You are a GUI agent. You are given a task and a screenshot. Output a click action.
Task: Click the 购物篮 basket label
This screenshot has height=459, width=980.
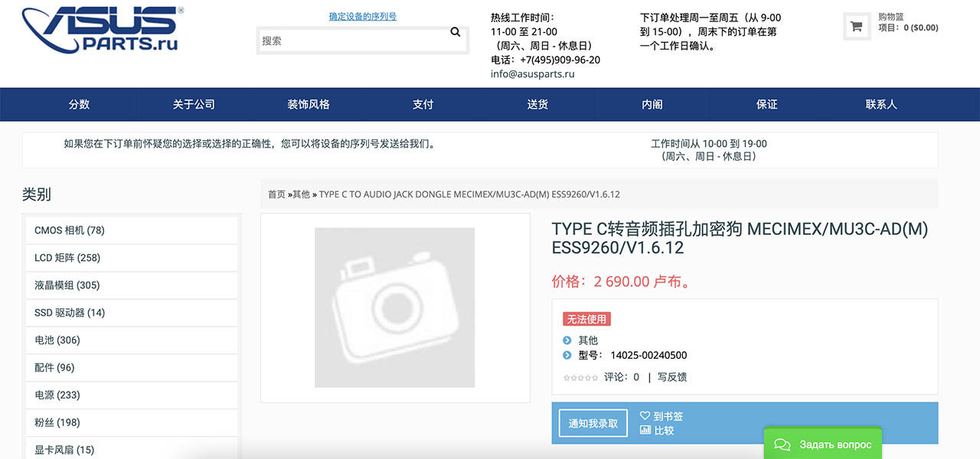pos(890,17)
